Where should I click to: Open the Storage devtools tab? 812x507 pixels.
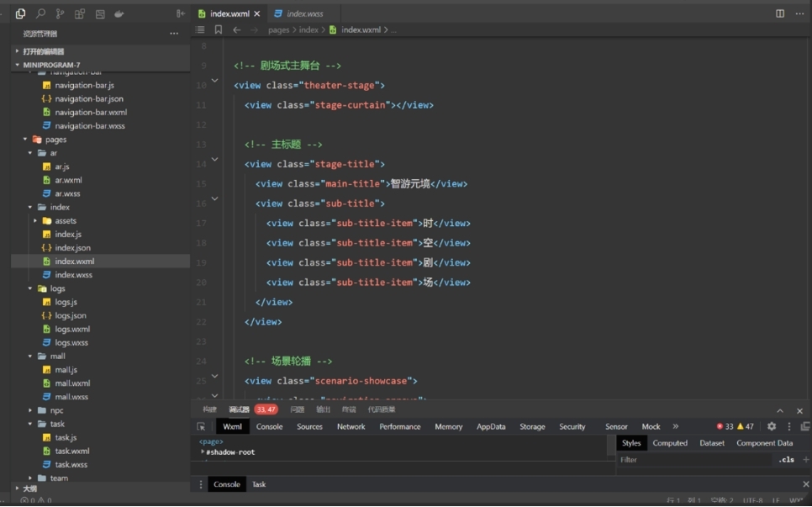(x=532, y=427)
